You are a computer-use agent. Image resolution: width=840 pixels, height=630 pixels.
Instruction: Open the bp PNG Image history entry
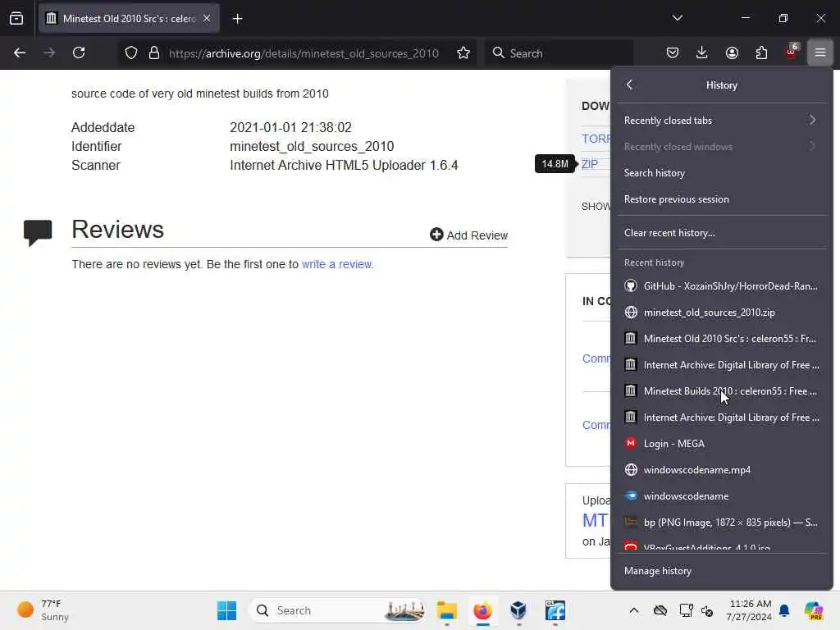click(721, 523)
